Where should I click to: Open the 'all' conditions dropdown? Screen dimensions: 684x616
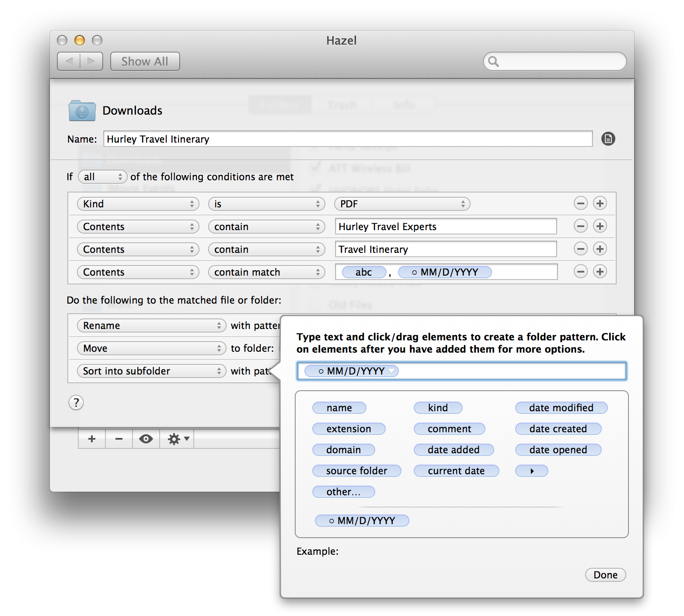103,177
